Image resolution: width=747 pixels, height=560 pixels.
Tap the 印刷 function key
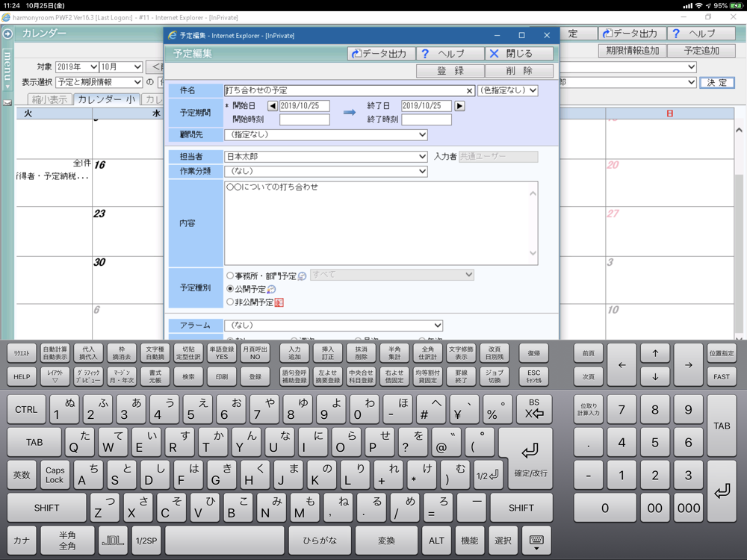coord(222,376)
